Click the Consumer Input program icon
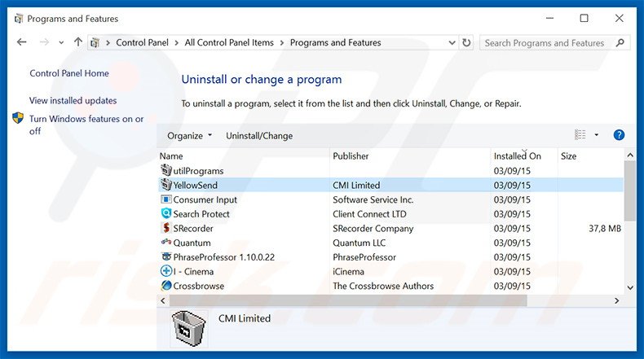The image size is (644, 359). (166, 199)
